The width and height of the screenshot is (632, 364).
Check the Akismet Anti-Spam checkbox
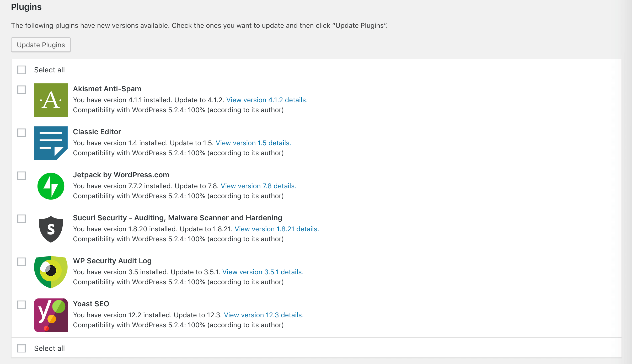tap(22, 90)
